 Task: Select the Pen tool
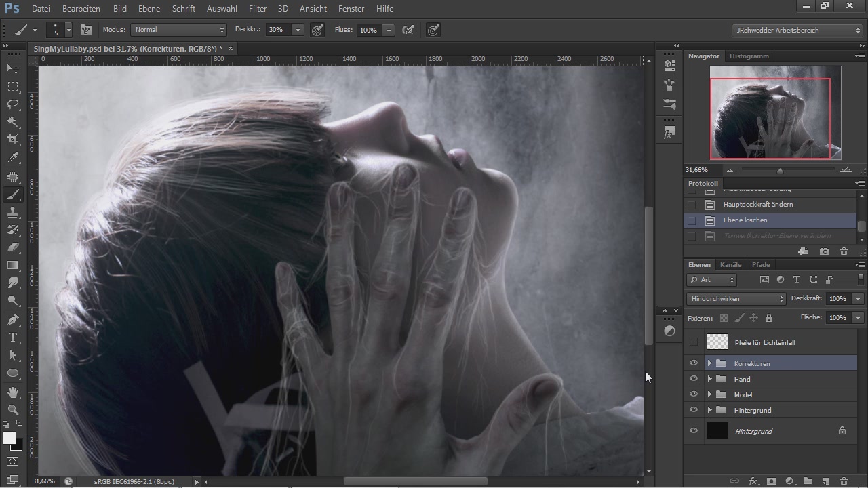pyautogui.click(x=13, y=319)
